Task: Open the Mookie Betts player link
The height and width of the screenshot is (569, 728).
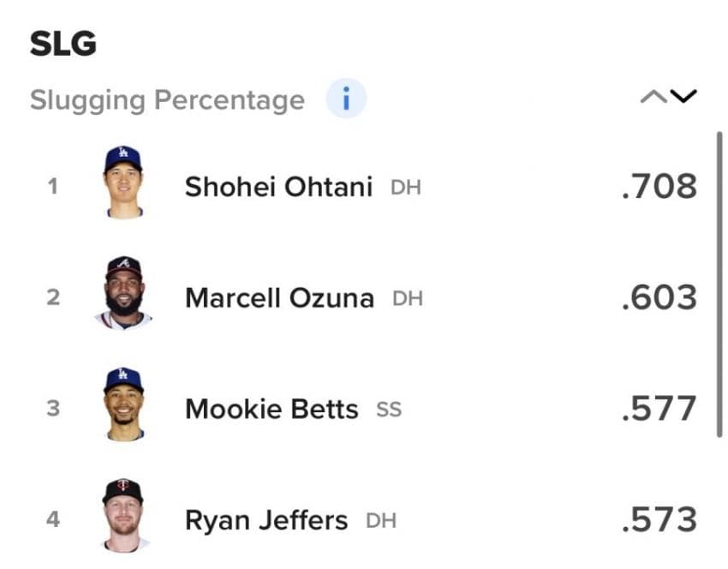Action: pyautogui.click(x=272, y=410)
